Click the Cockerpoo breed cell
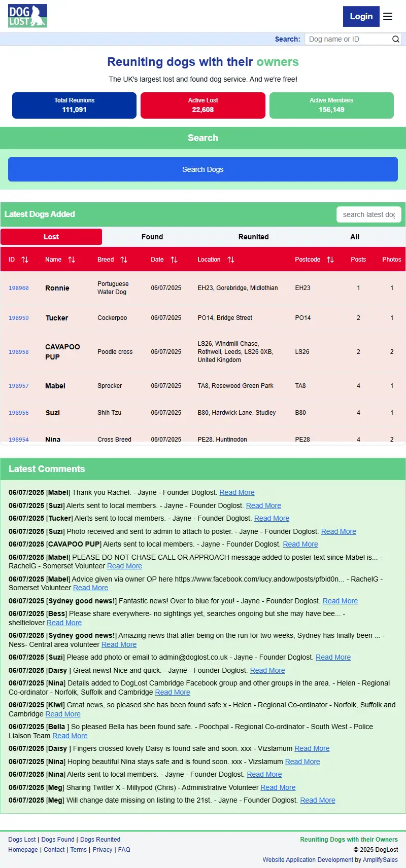Viewport: 406px width, 868px height. point(112,318)
